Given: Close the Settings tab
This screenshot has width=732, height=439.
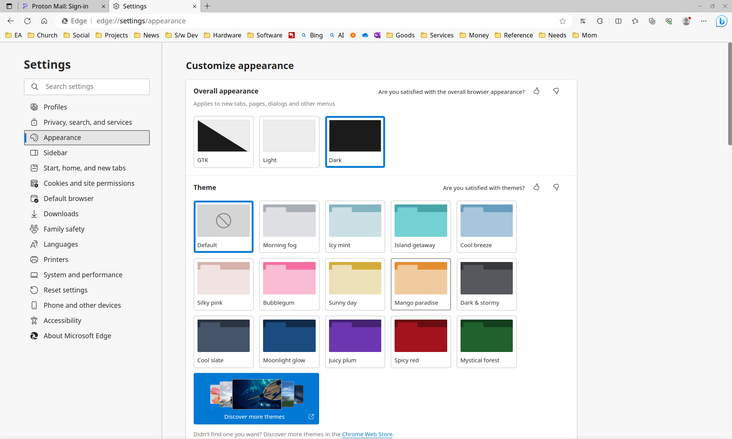Looking at the screenshot, I should (x=195, y=7).
